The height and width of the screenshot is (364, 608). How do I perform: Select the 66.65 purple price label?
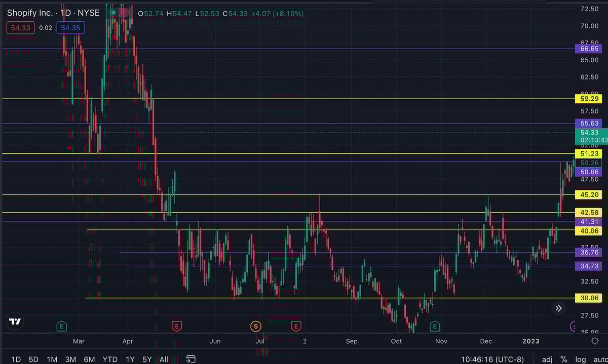coord(589,49)
